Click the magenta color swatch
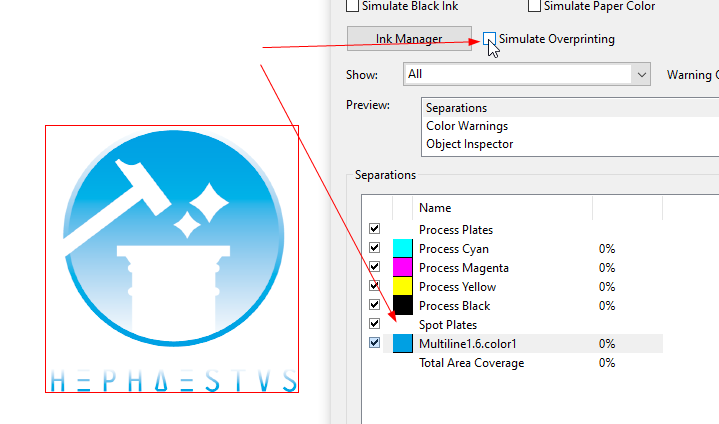This screenshot has height=424, width=719. 403,267
